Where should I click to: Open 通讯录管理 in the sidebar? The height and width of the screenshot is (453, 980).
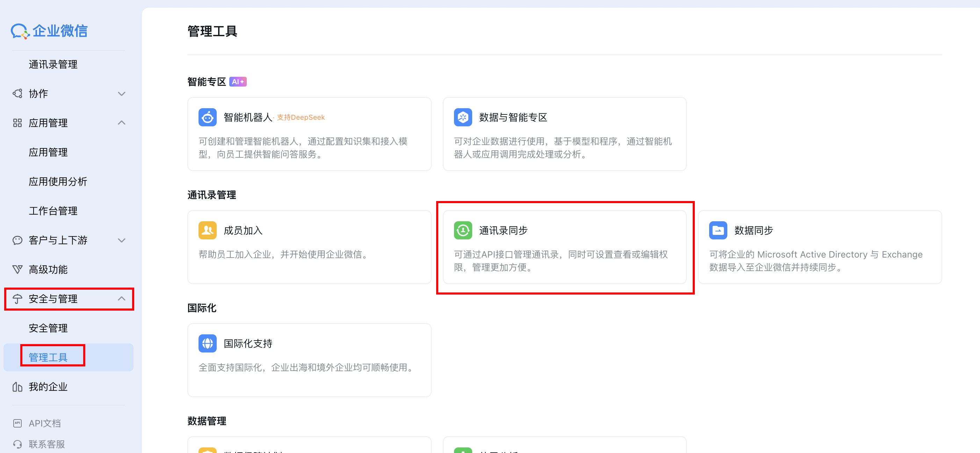[53, 65]
